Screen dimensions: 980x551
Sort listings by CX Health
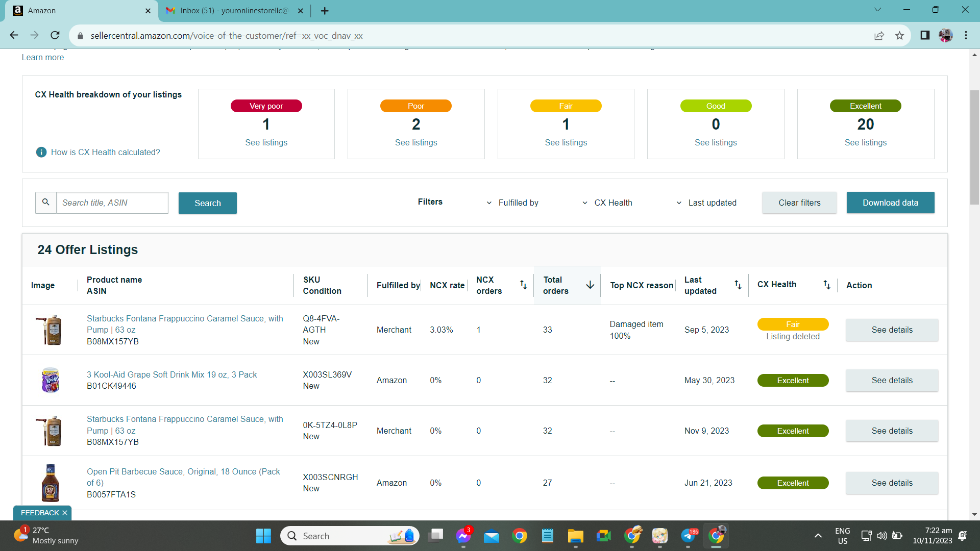point(826,285)
